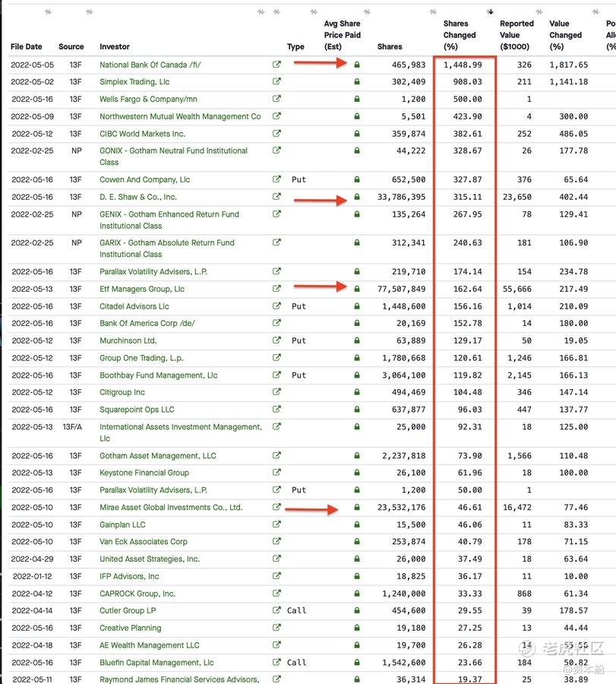Open external link icon for Creative Planning
Viewport: 616px width, 684px height.
[x=276, y=627]
